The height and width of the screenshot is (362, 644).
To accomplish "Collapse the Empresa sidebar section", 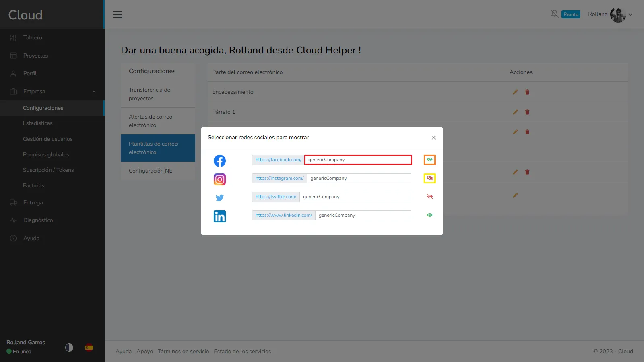I will click(52, 91).
